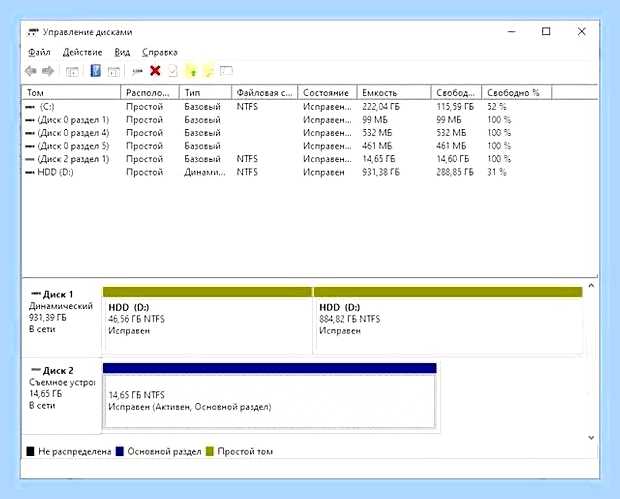This screenshot has width=620, height=499.
Task: Open the blue Help icon in toolbar
Action: 95,71
